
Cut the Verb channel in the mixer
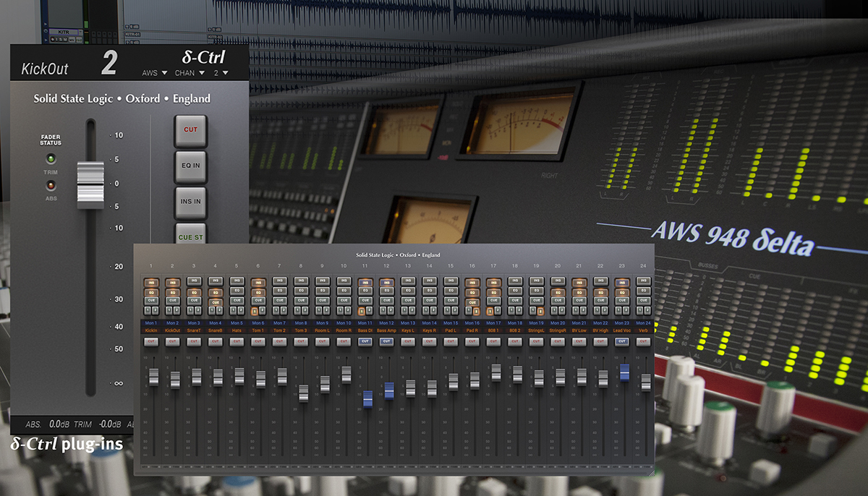point(644,341)
